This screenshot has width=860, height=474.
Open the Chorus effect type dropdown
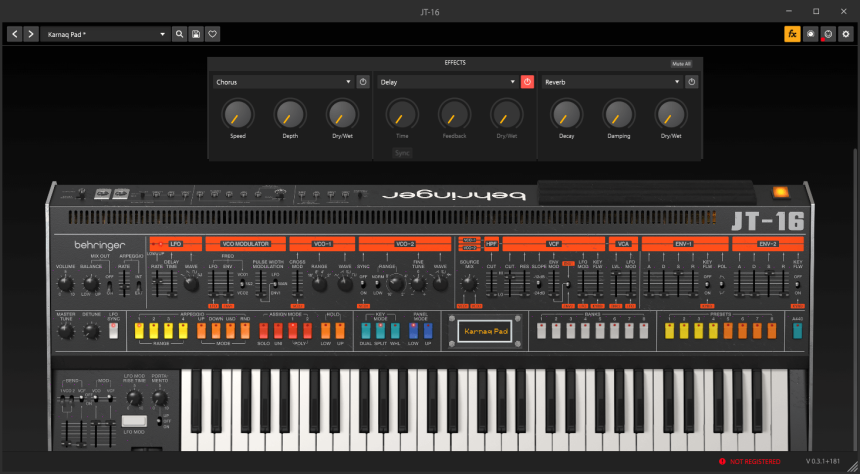283,82
